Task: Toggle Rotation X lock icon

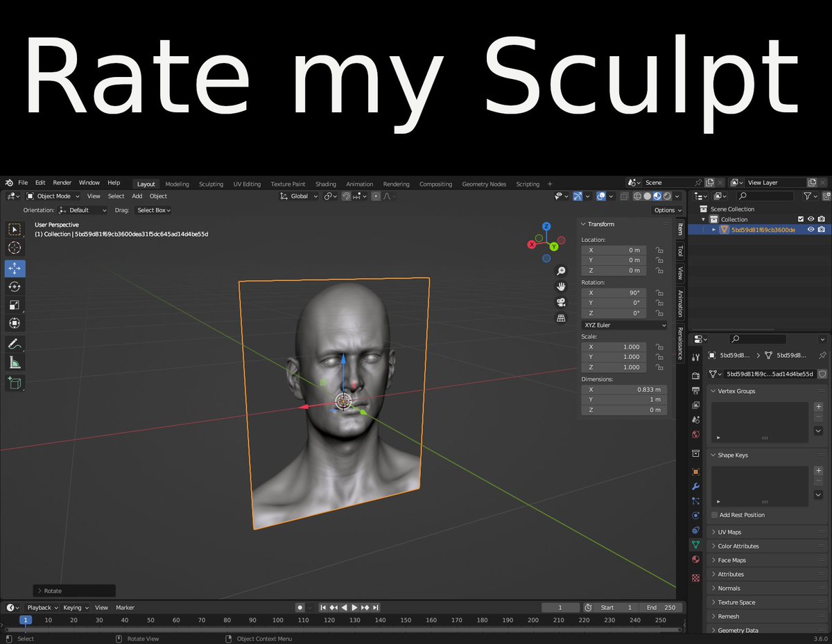Action: pos(659,293)
